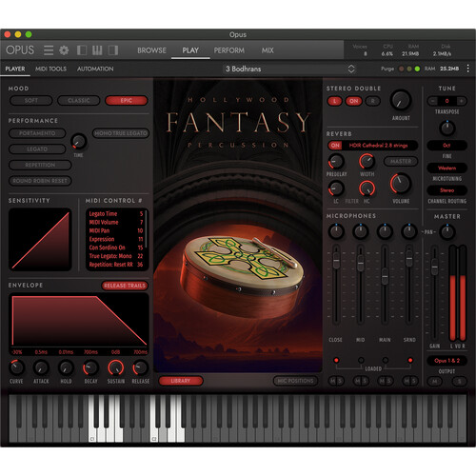Click the Main microphone fader
Image resolution: width=476 pixels, height=476 pixels.
pyautogui.click(x=385, y=276)
